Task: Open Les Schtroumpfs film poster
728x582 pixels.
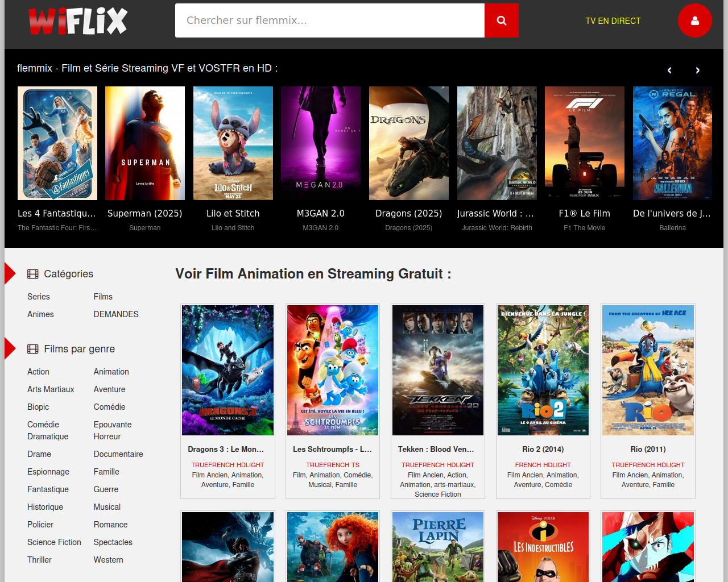Action: (333, 370)
